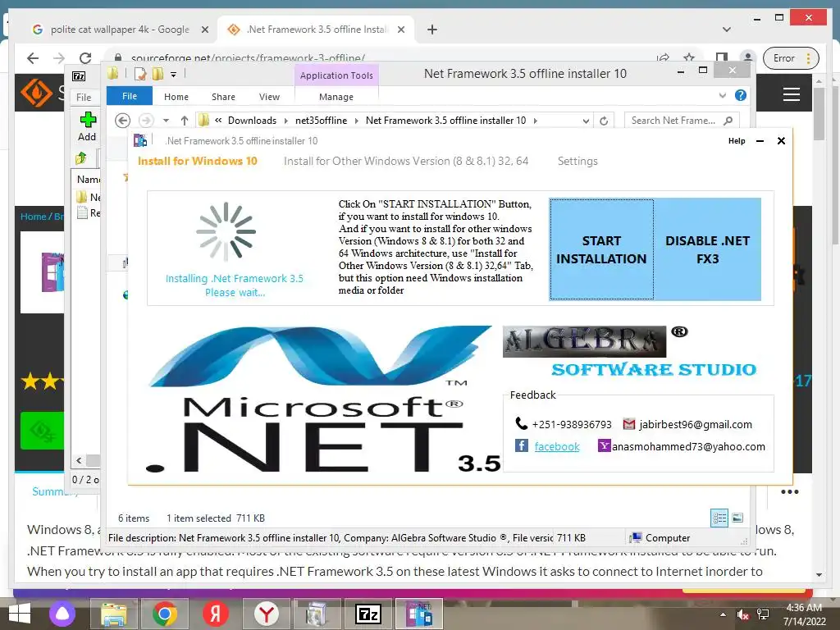Click the Explorer up-one-level arrow
The width and height of the screenshot is (840, 630).
click(185, 121)
